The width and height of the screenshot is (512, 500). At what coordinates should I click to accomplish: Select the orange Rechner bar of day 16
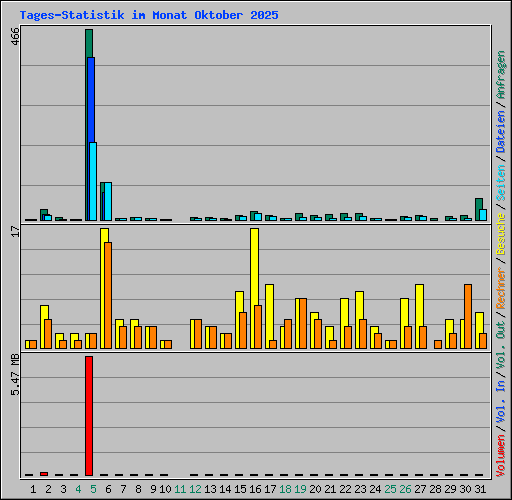pos(258,327)
